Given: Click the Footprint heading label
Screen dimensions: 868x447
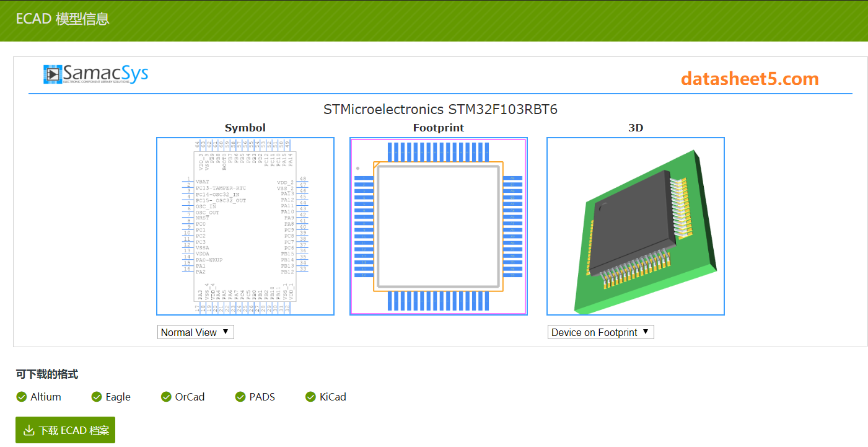Looking at the screenshot, I should [x=439, y=128].
